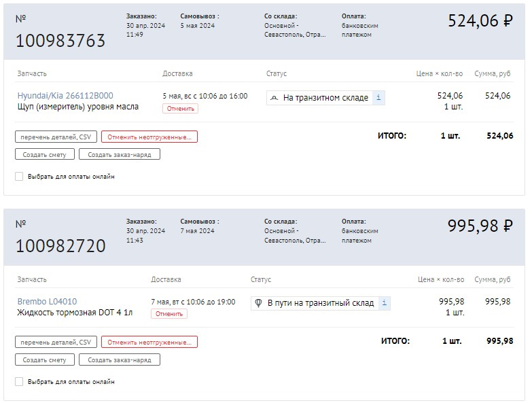Click transit warehouse icon in first order status
Image resolution: width=532 pixels, height=403 pixels.
pos(274,98)
